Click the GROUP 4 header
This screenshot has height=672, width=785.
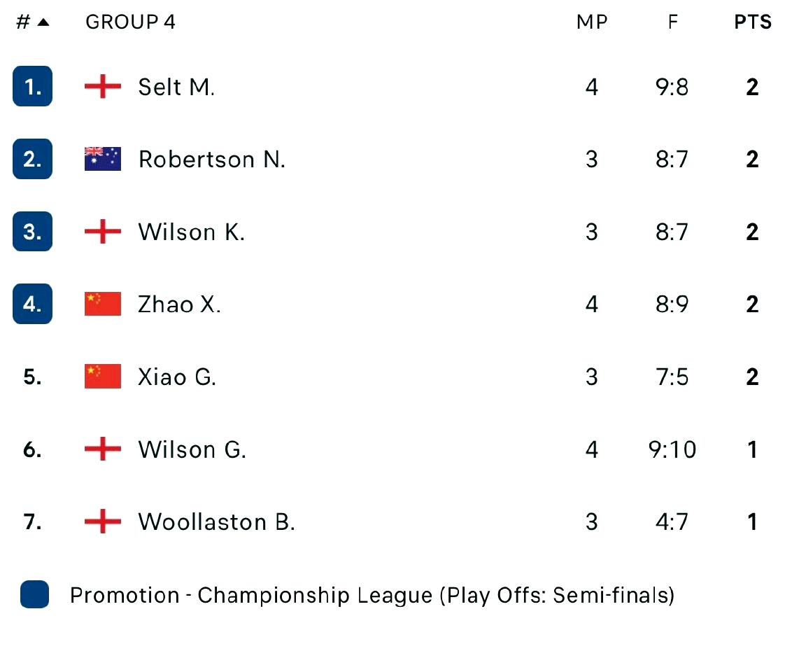click(130, 22)
